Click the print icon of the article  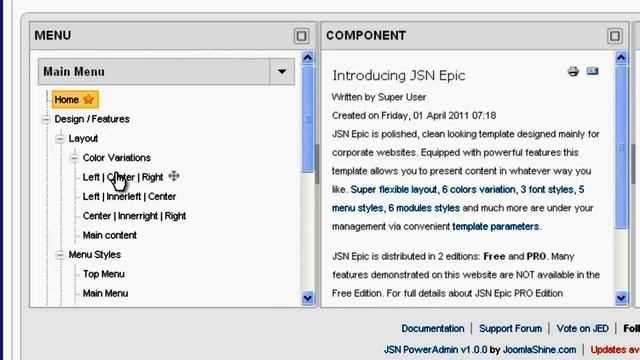pyautogui.click(x=573, y=71)
